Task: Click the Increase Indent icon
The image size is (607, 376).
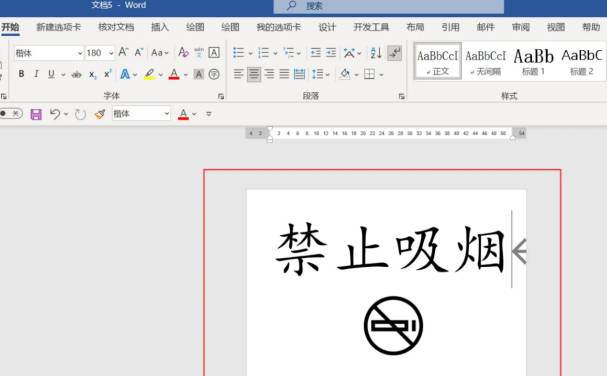Action: pos(331,53)
